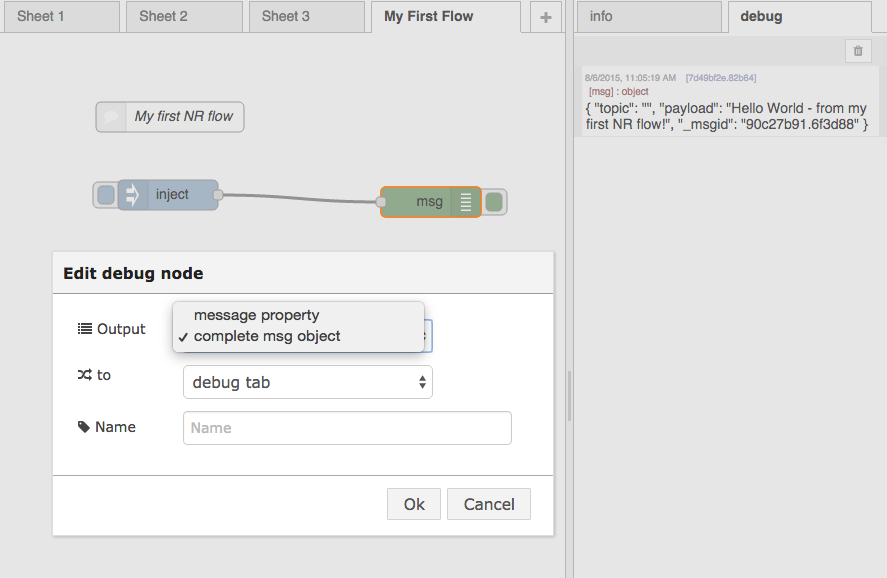Select 'message property' option
The height and width of the screenshot is (578, 887).
tap(257, 315)
